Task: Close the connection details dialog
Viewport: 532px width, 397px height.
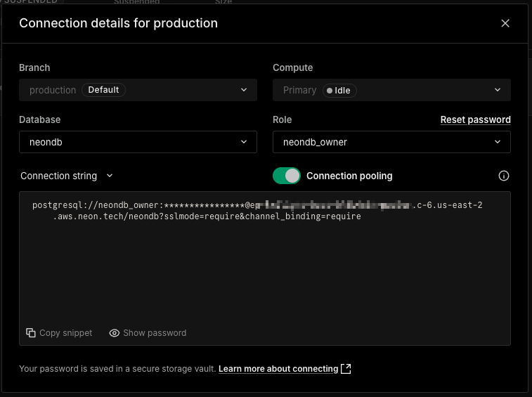Action: coord(505,23)
